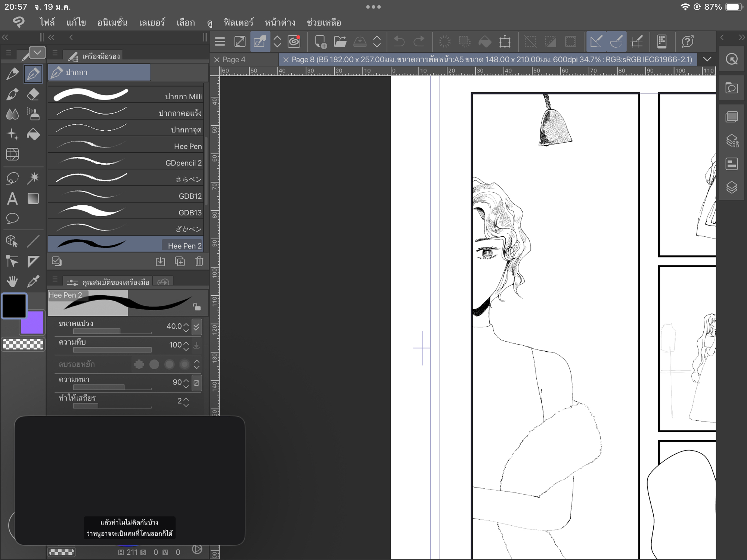747x560 pixels.
Task: Toggle the brush size lock checkbox
Action: [196, 327]
